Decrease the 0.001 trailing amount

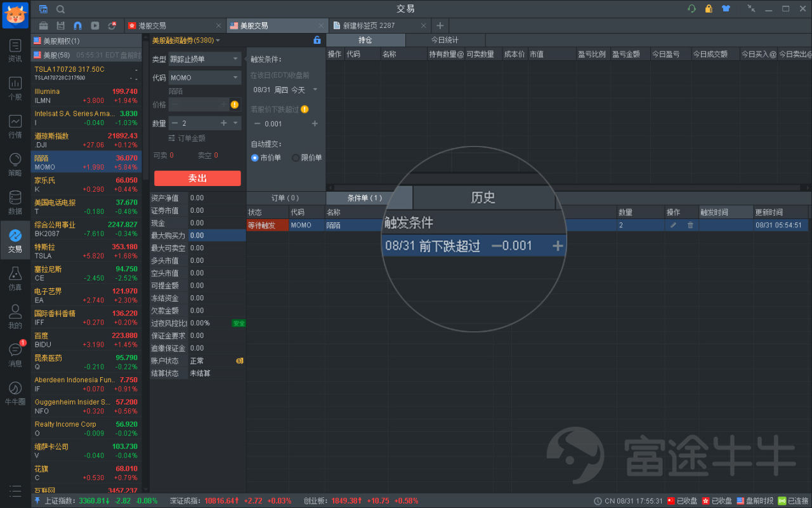(x=257, y=124)
